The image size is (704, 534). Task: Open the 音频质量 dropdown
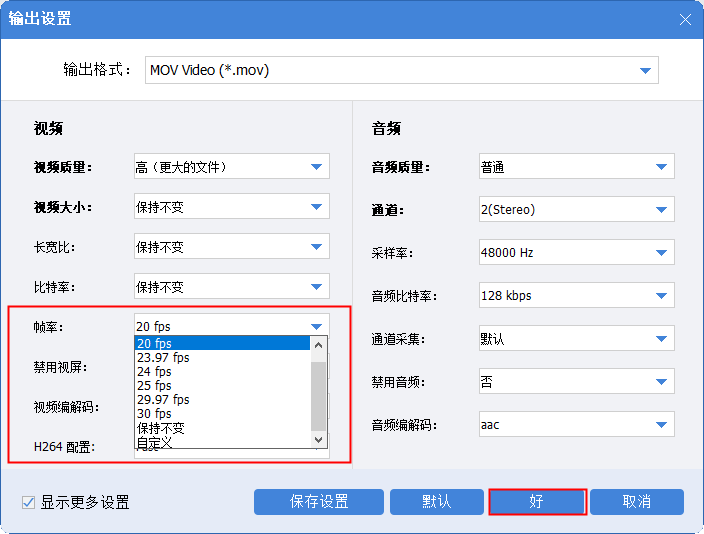click(576, 166)
